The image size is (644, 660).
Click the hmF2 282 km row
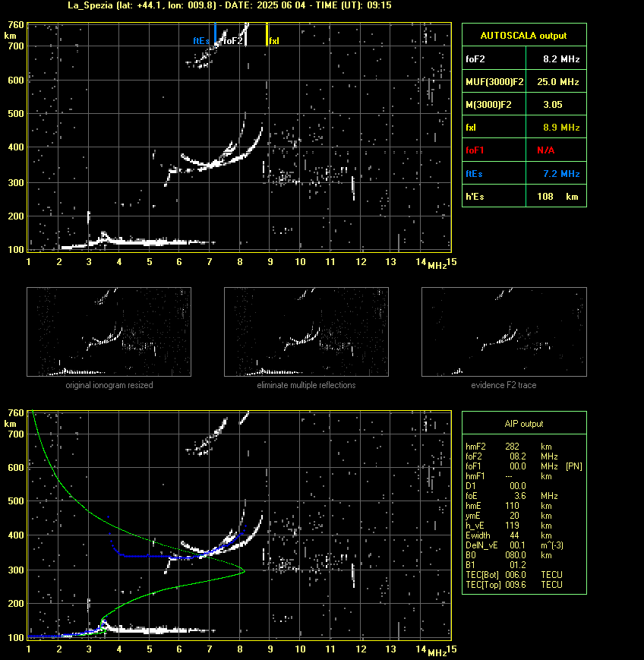pos(509,447)
